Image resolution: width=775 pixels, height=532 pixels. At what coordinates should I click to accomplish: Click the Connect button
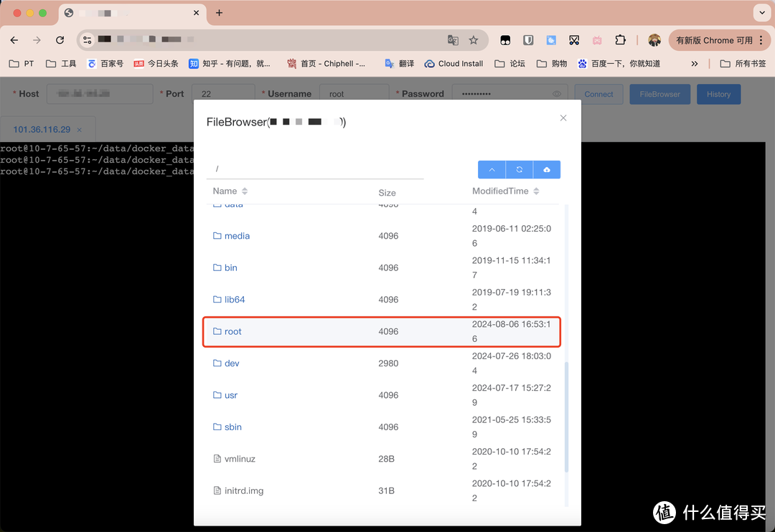598,94
